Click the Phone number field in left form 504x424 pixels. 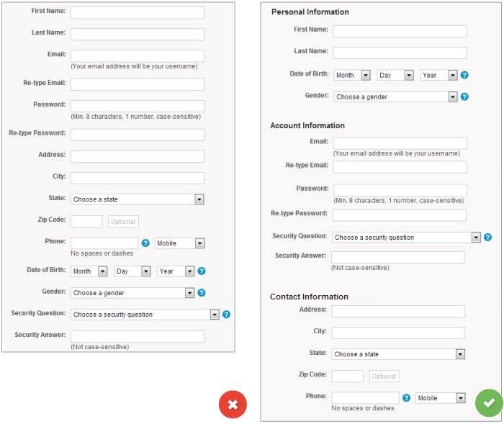[x=104, y=243]
